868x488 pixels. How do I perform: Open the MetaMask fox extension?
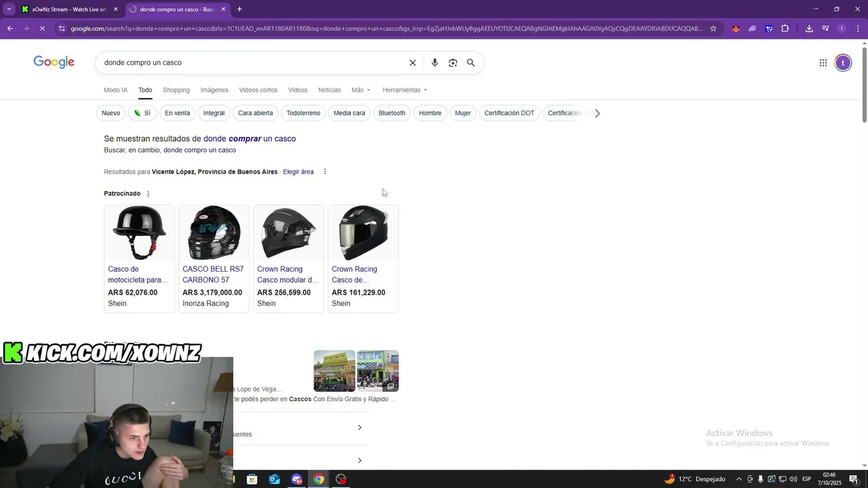[736, 28]
